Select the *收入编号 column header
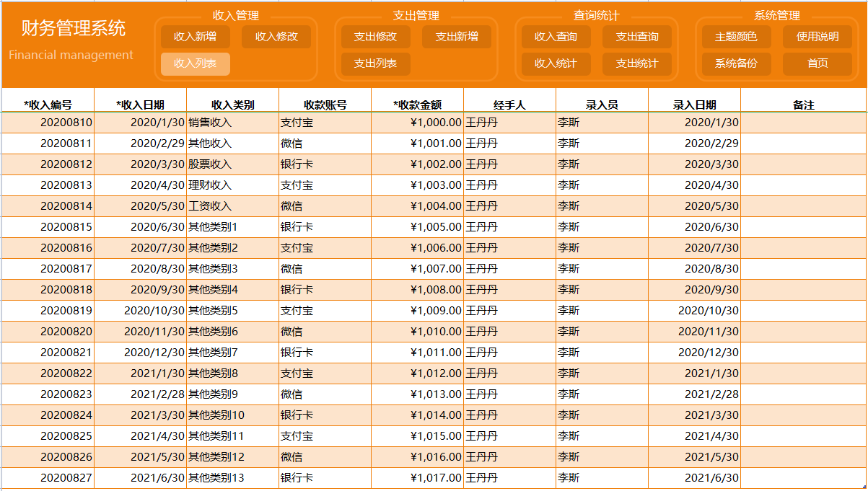Image resolution: width=868 pixels, height=491 pixels. [48, 105]
